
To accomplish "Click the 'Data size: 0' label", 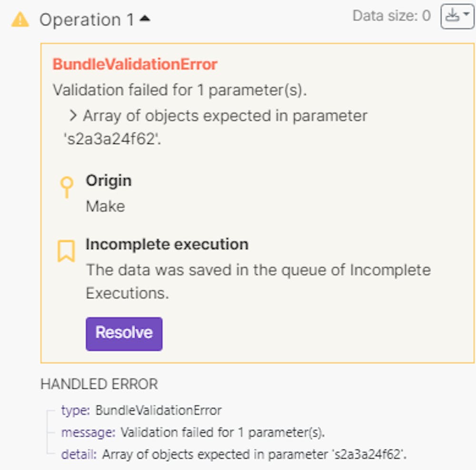I will click(391, 16).
